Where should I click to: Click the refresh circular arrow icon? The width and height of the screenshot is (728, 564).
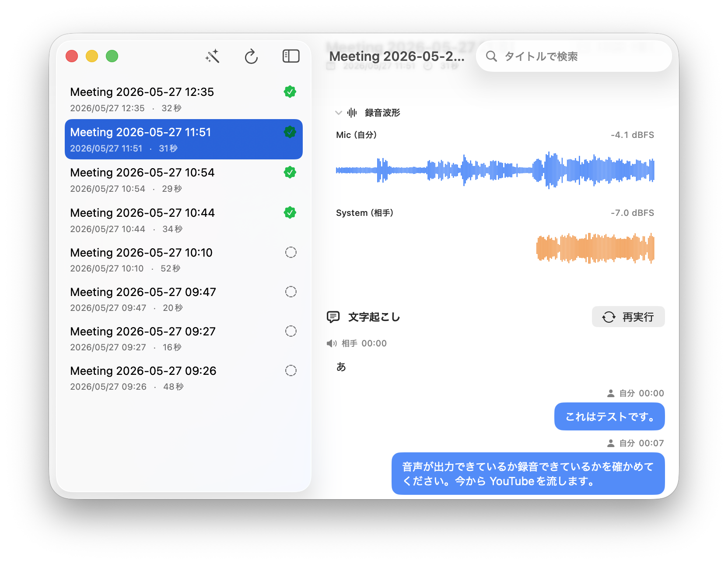(251, 56)
